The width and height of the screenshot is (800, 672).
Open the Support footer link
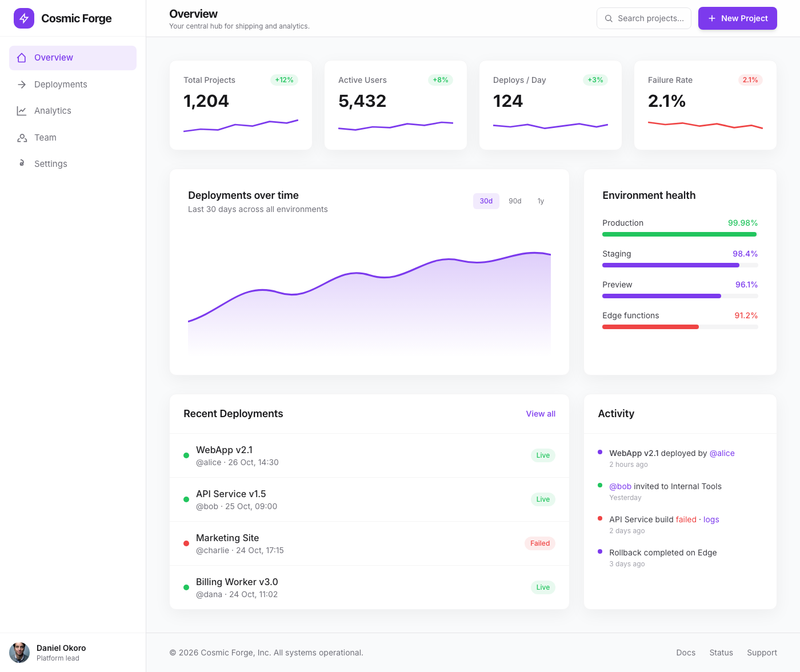[x=762, y=653]
